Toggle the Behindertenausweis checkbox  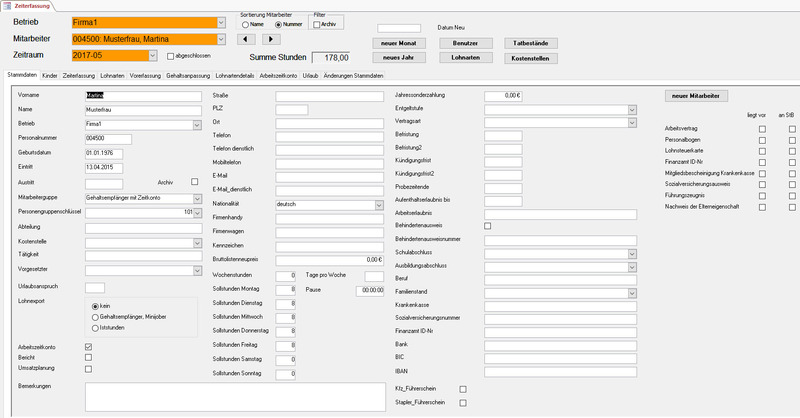click(488, 226)
